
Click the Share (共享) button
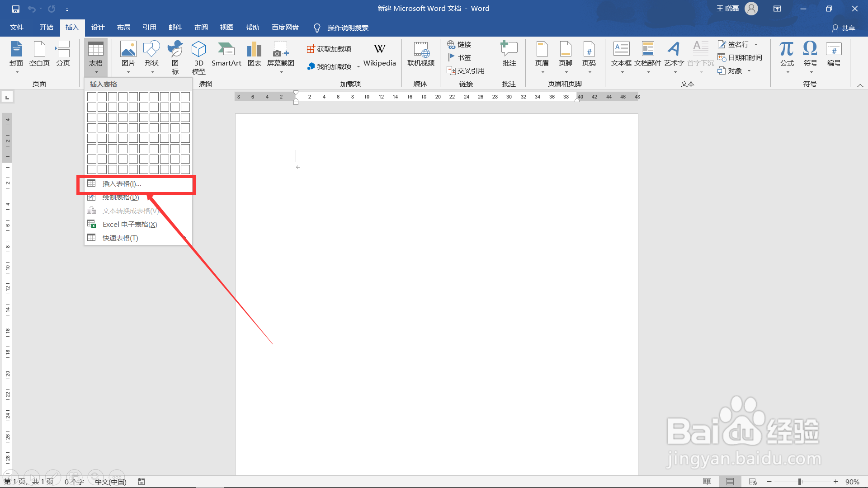pyautogui.click(x=844, y=28)
